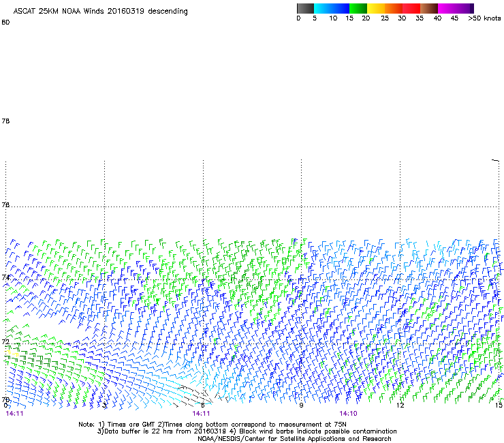Click the '10' label under the color bar
Viewport: 504px width, 443px height.
pos(333,18)
